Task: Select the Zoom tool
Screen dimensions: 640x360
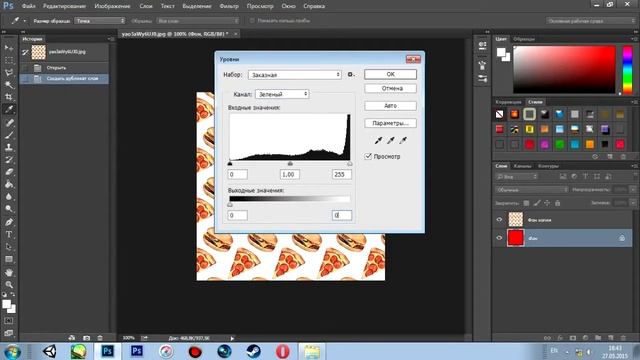Action: tap(9, 284)
